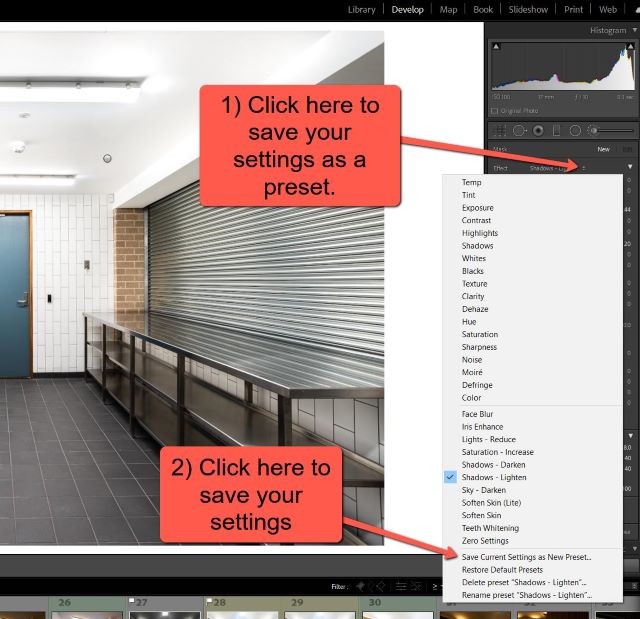Viewport: 640px width, 619px height.
Task: Select the Crop Overlay tool icon
Action: click(x=498, y=130)
